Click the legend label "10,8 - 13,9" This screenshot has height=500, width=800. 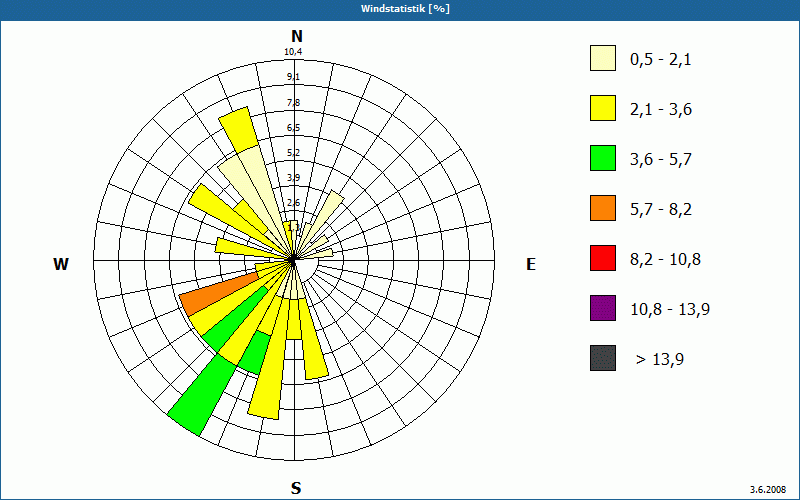tap(670, 310)
